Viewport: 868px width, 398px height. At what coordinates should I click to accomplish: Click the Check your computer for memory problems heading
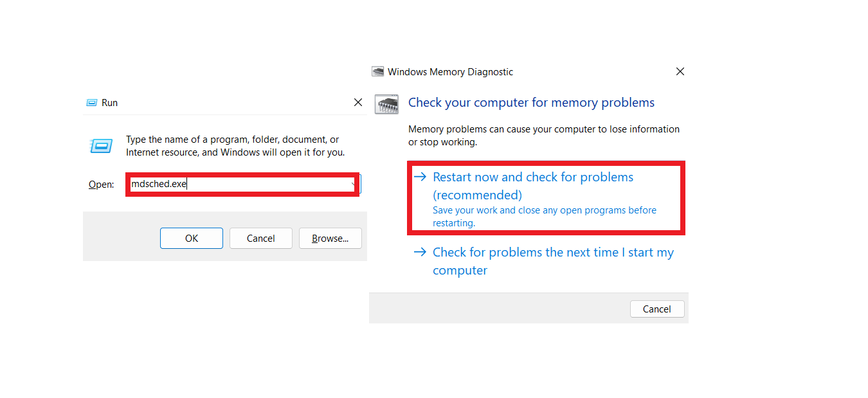[531, 103]
